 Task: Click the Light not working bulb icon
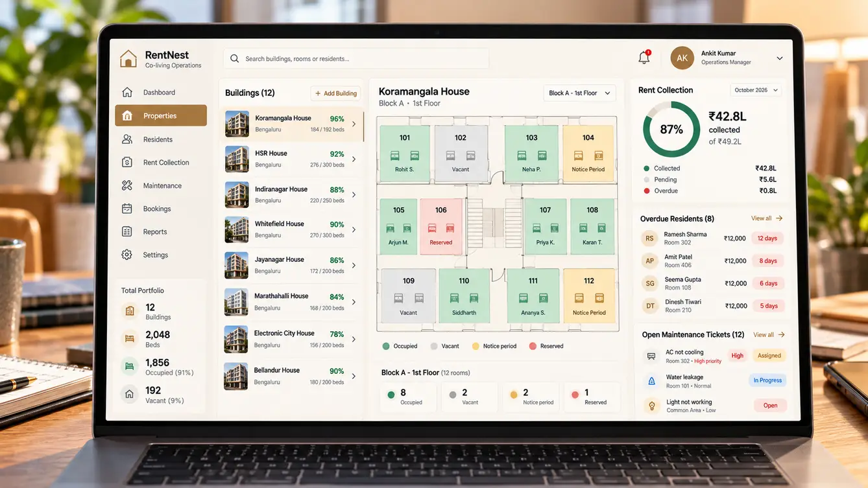[651, 406]
